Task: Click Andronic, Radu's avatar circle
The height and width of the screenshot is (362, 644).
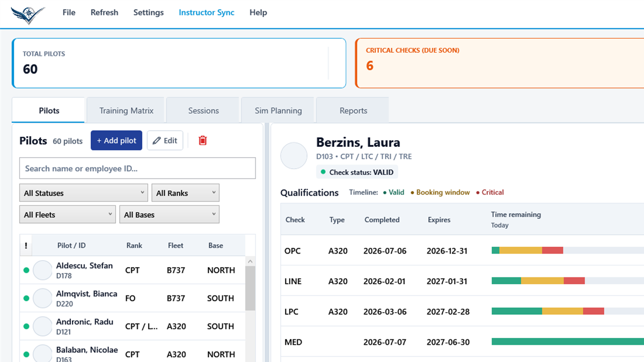Action: click(43, 326)
